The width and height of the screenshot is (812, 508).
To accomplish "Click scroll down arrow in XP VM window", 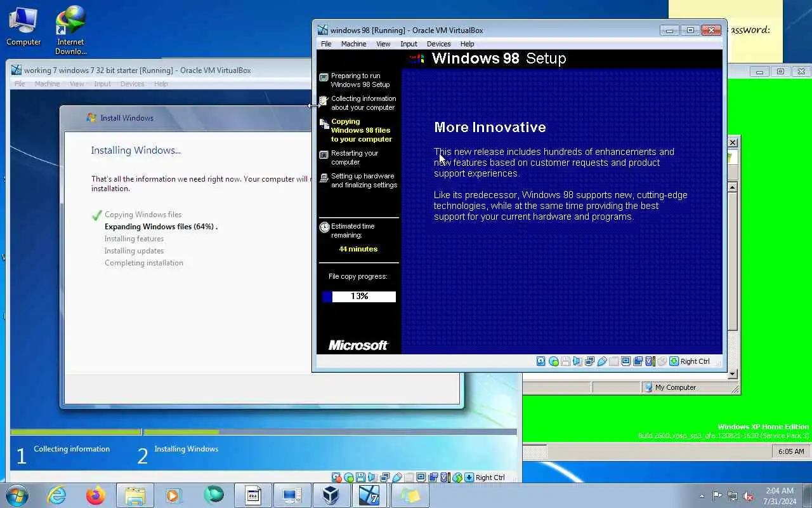I will tap(733, 375).
